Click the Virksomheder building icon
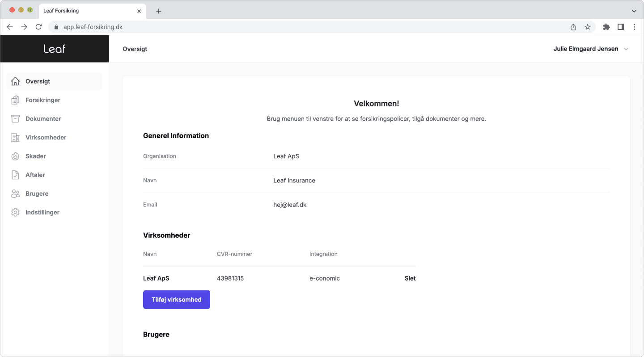The height and width of the screenshot is (357, 644). [15, 138]
